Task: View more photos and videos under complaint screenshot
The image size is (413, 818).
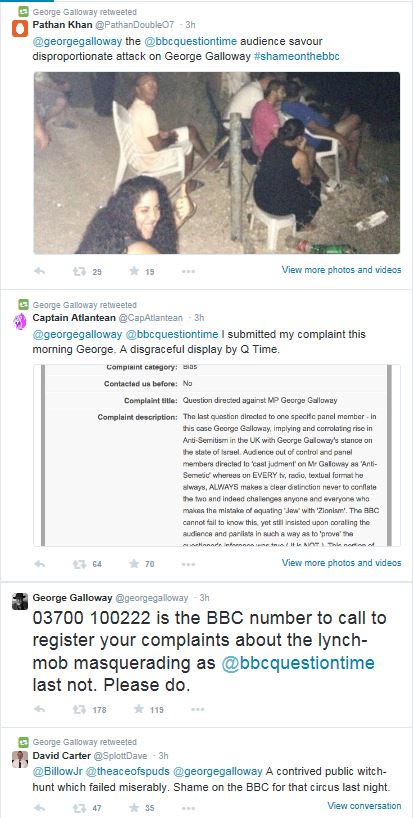Action: click(x=342, y=563)
